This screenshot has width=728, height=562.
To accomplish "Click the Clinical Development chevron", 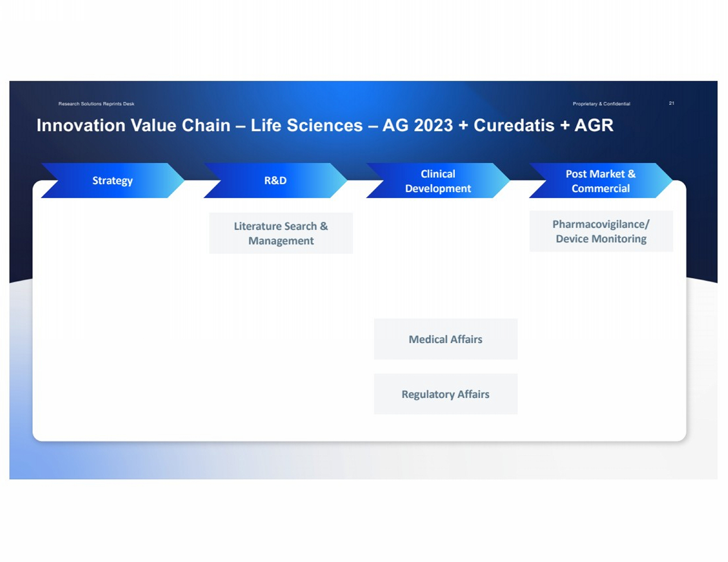I will (438, 181).
